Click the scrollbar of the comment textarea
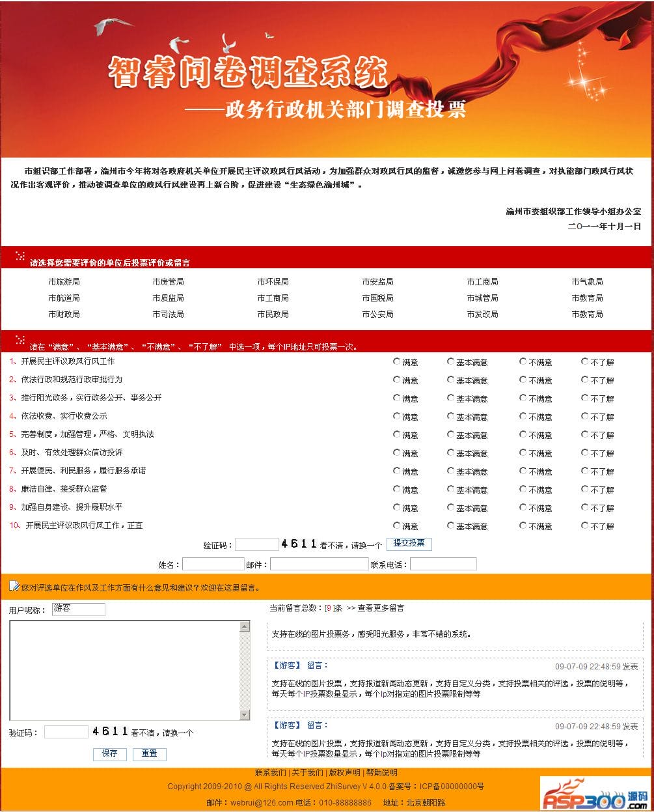 (x=245, y=669)
